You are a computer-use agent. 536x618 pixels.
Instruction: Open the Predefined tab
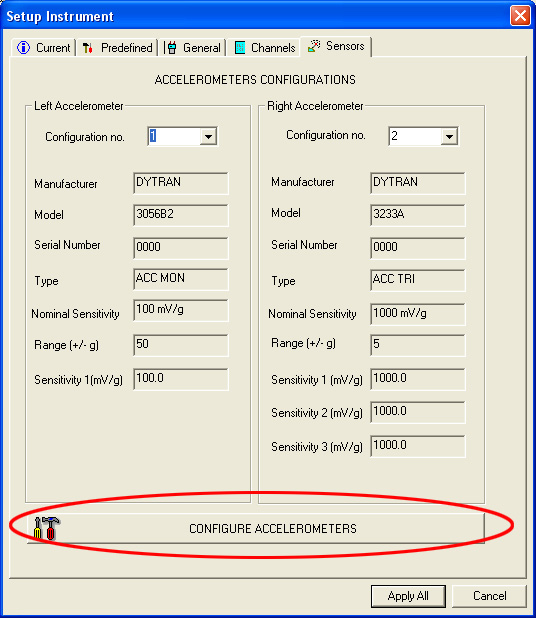click(x=117, y=48)
